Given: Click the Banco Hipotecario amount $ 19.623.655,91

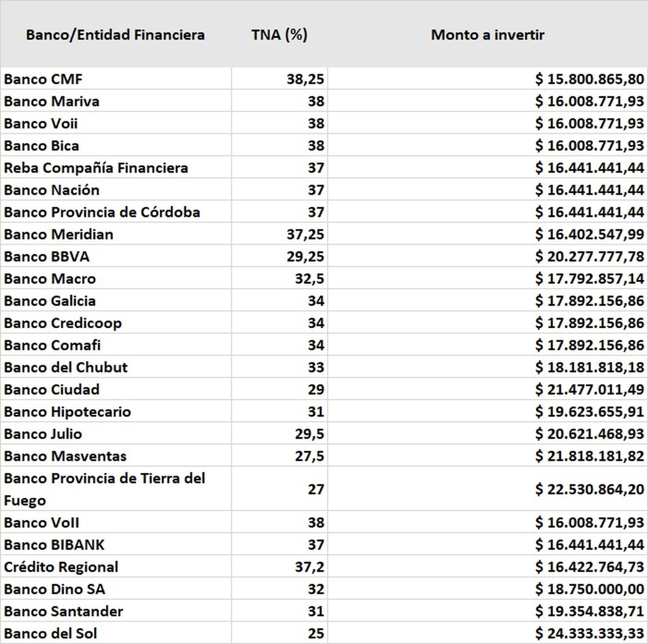Looking at the screenshot, I should point(589,411).
